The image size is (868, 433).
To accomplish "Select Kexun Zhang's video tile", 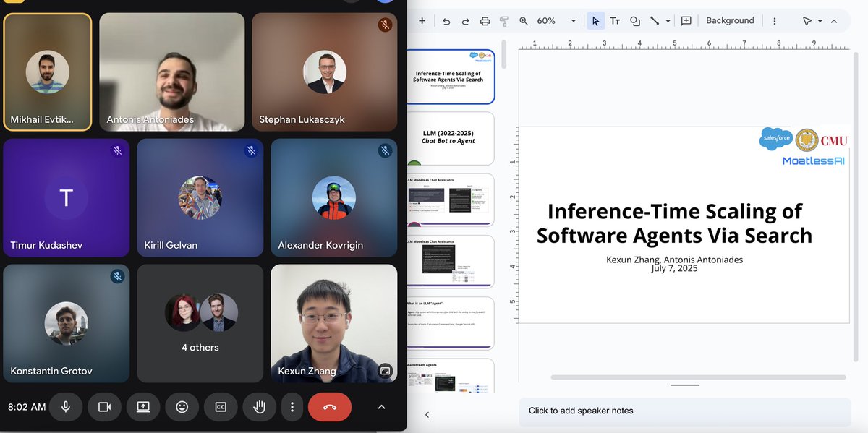I will coord(334,323).
